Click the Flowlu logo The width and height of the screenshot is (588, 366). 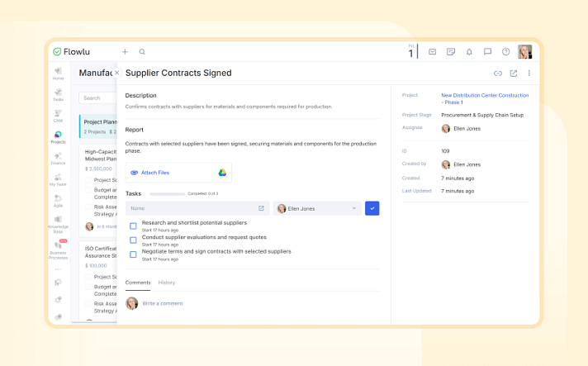pyautogui.click(x=71, y=52)
